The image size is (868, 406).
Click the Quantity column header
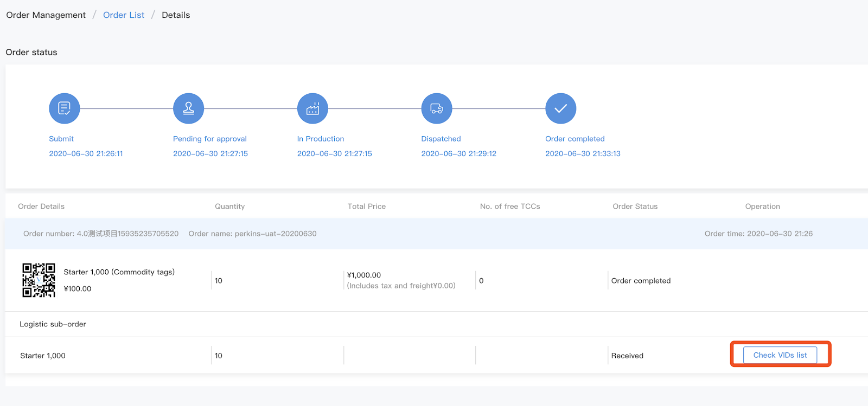(230, 207)
